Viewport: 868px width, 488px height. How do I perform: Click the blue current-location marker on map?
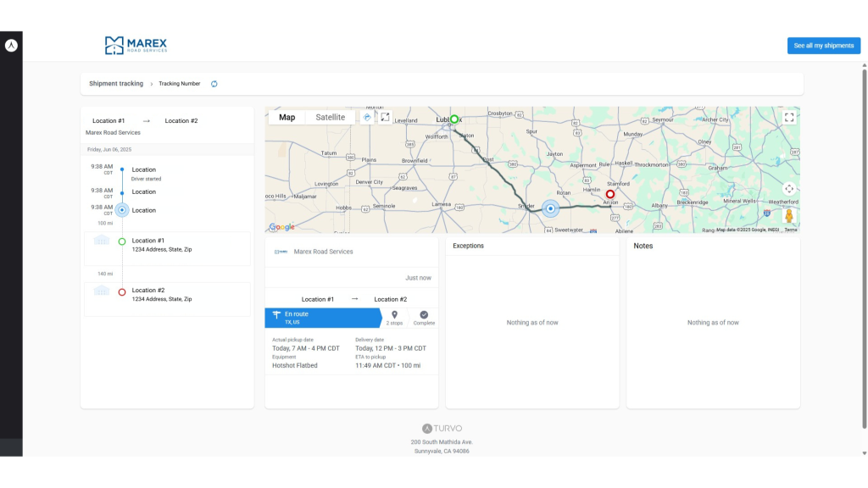click(x=550, y=208)
